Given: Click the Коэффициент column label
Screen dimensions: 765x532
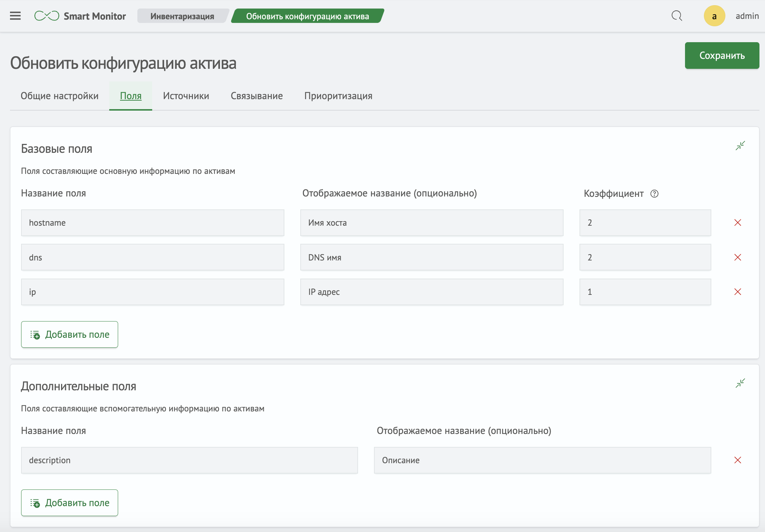Looking at the screenshot, I should pyautogui.click(x=614, y=193).
